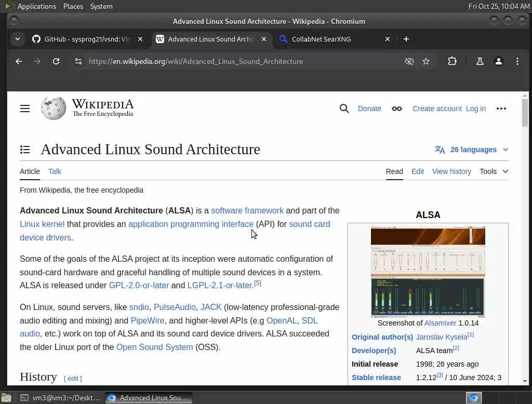The width and height of the screenshot is (532, 404).
Task: Close the Advanced Linux Sound Architecture tab
Action: [263, 39]
